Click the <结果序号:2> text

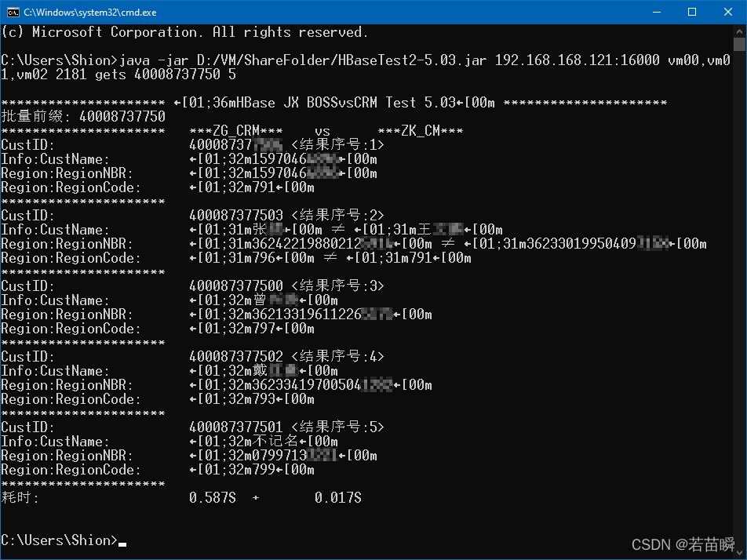337,215
